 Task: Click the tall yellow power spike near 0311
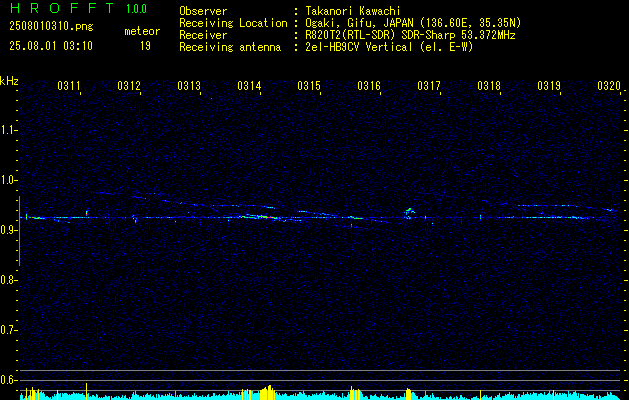86,391
